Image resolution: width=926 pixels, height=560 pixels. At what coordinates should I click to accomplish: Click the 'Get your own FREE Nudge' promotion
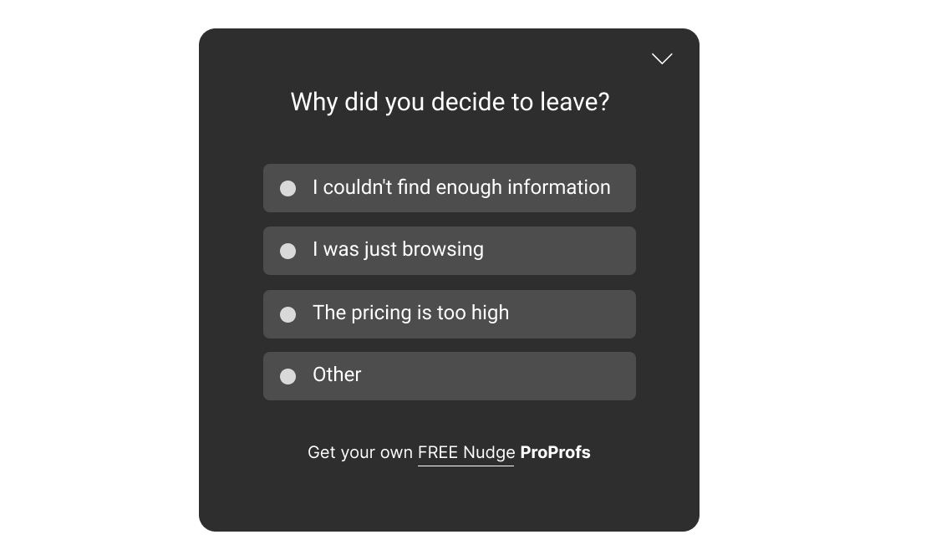tap(449, 452)
